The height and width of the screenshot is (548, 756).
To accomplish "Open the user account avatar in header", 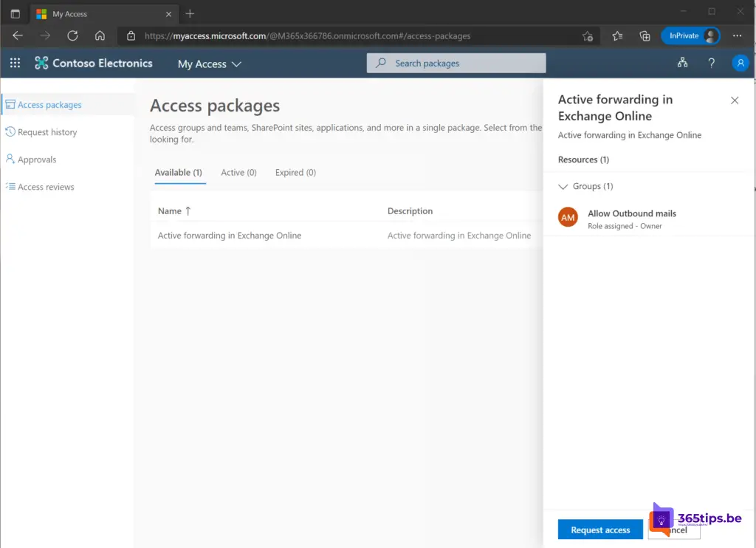I will pos(740,64).
